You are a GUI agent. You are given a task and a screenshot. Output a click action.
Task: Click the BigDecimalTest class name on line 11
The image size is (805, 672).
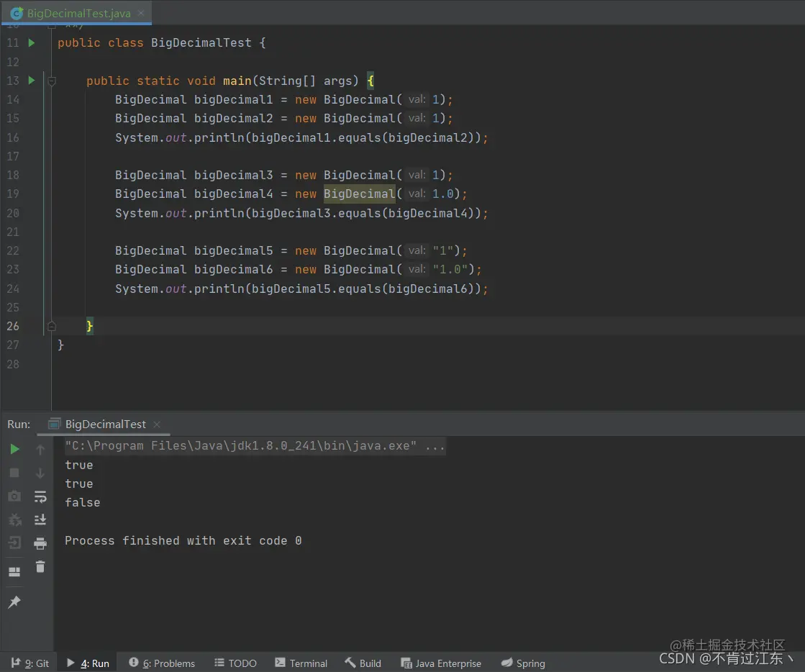click(201, 42)
